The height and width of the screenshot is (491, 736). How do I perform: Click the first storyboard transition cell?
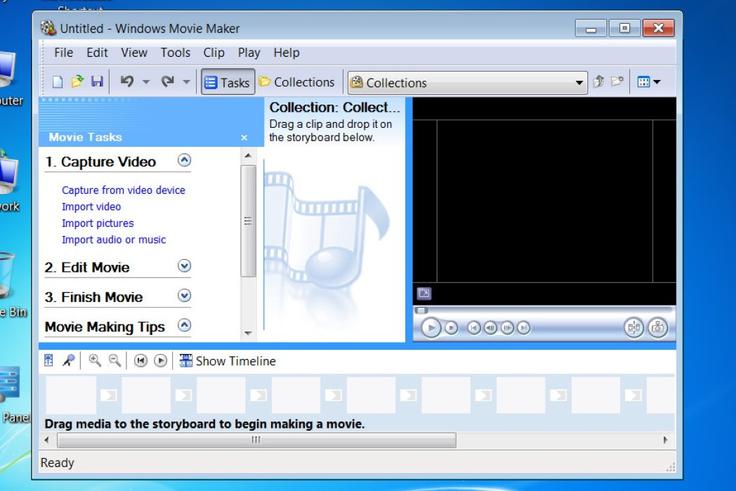pyautogui.click(x=108, y=395)
